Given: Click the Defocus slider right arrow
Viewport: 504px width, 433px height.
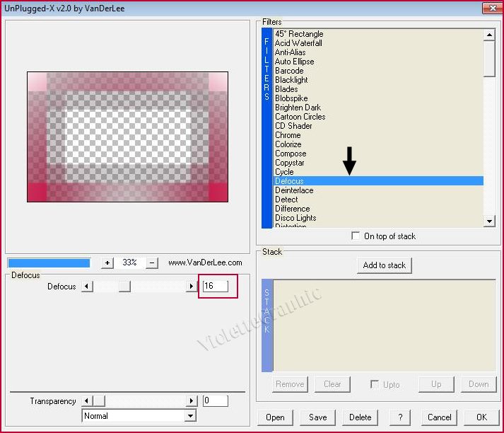Looking at the screenshot, I should point(191,287).
